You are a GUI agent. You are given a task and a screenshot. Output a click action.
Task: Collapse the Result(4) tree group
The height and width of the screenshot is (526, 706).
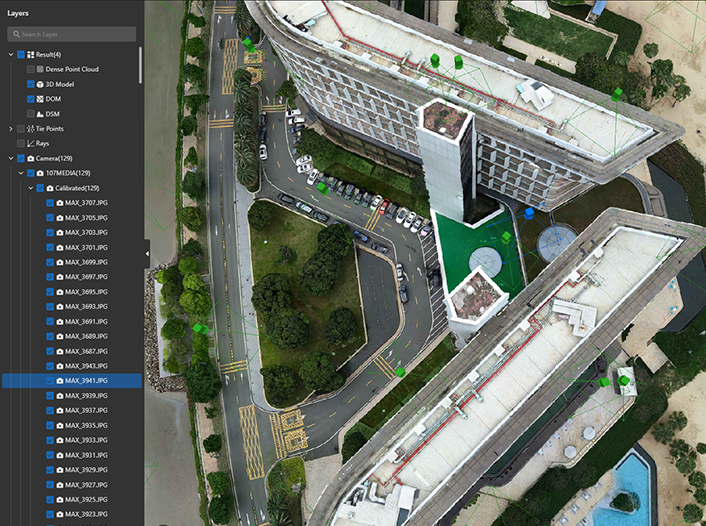point(10,54)
